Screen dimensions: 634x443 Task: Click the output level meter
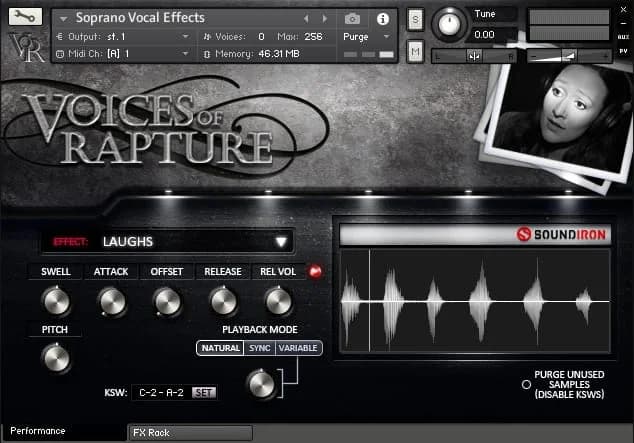(x=569, y=25)
